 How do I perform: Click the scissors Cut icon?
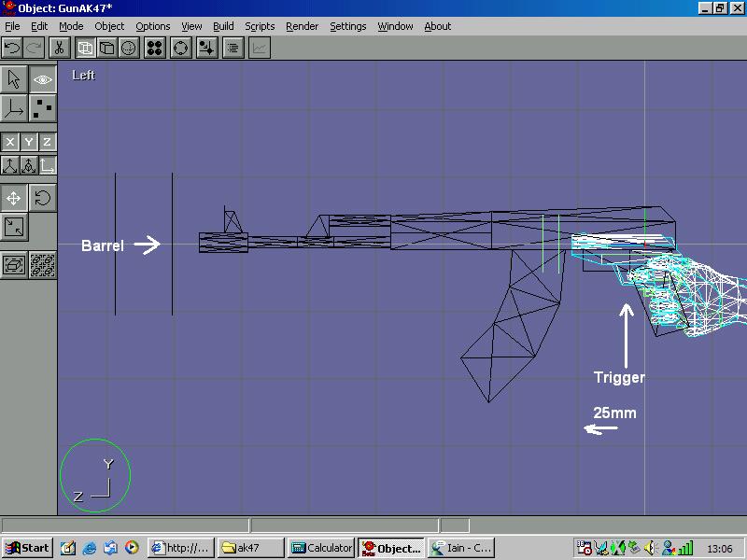(60, 48)
